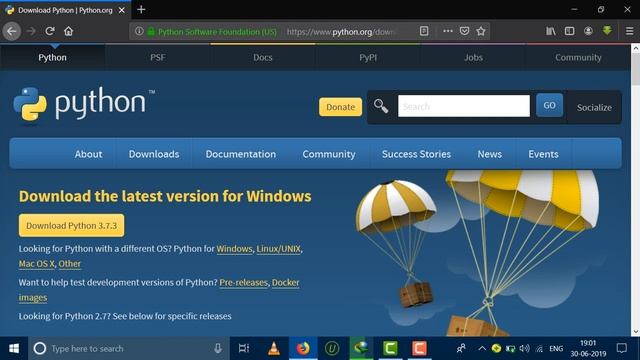Toggle reader view icon in address bar
The height and width of the screenshot is (360, 640).
(424, 31)
